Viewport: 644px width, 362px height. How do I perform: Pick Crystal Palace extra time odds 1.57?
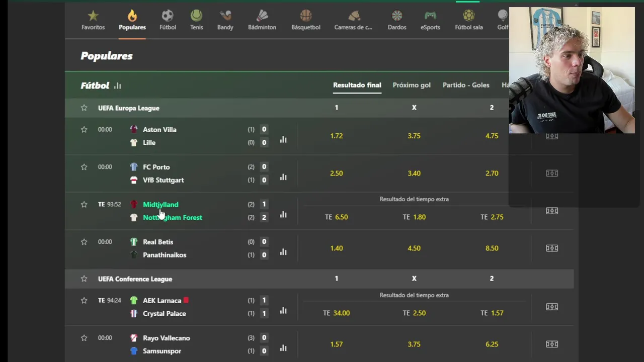pyautogui.click(x=492, y=313)
